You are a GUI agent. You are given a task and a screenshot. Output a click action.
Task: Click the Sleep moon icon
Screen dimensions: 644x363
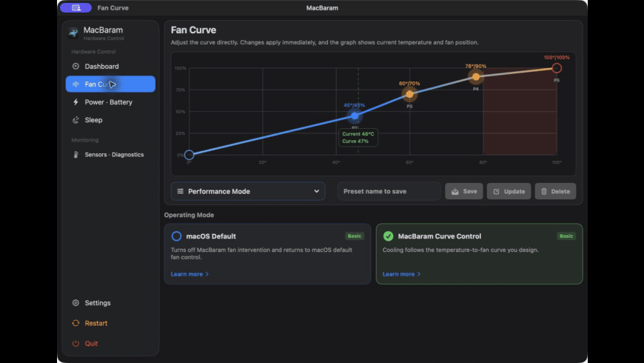click(76, 120)
